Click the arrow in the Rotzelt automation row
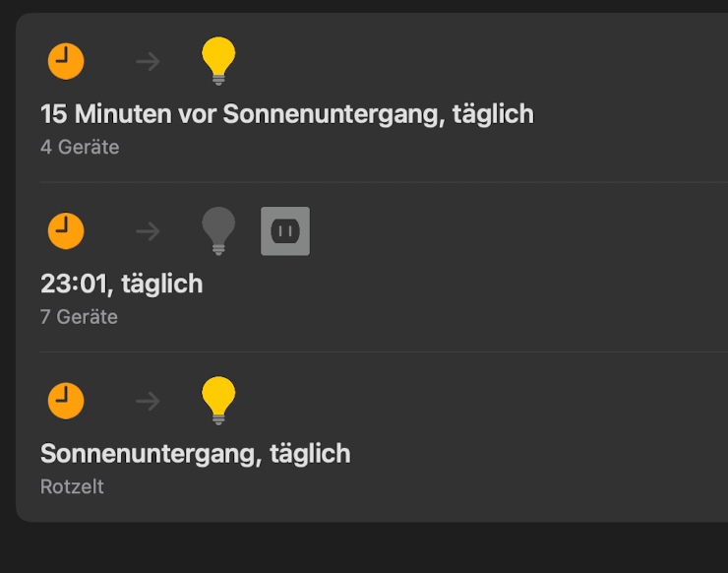Viewport: 728px width, 573px height. pos(148,401)
